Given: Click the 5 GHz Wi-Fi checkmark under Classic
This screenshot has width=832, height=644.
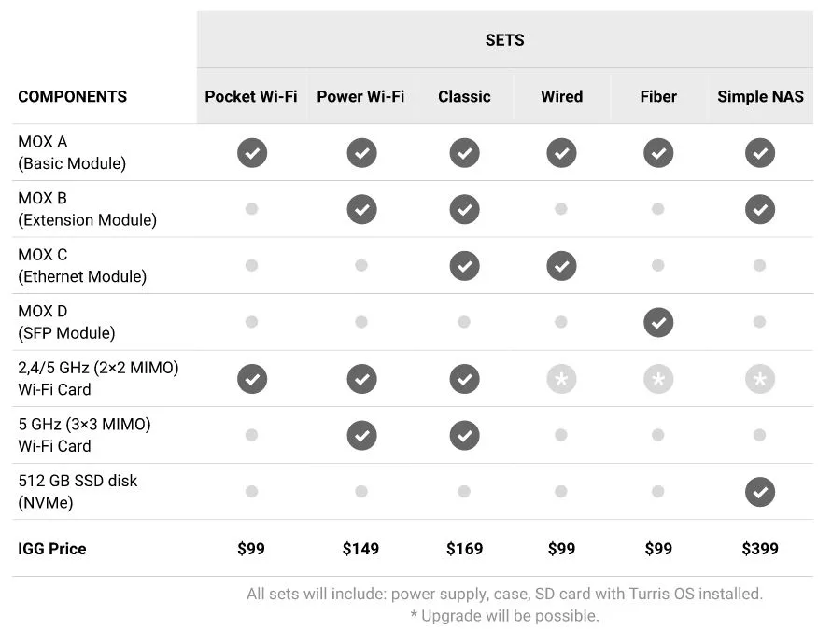Looking at the screenshot, I should coord(464,436).
